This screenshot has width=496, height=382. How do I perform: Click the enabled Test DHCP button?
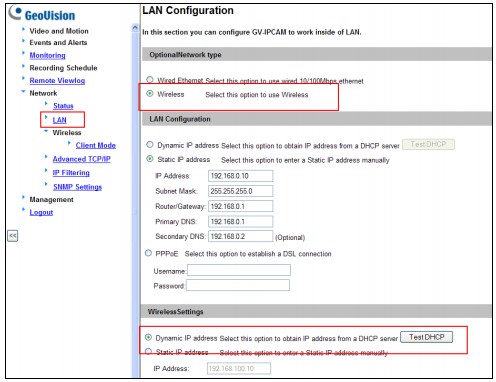[x=426, y=337]
